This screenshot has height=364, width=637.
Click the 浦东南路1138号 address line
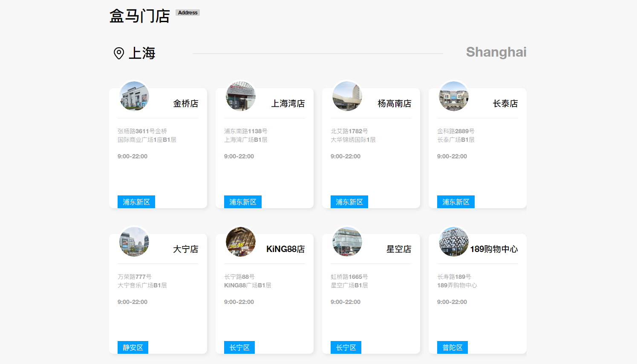(x=246, y=131)
